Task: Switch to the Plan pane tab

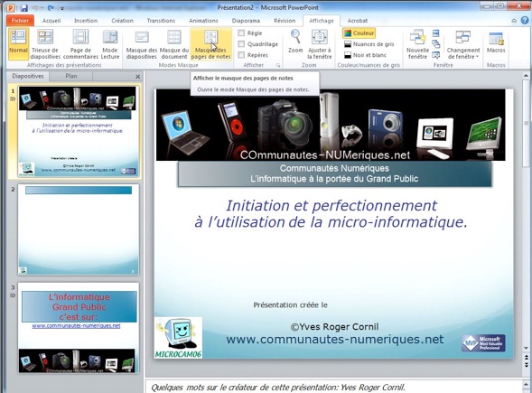Action: pos(71,76)
